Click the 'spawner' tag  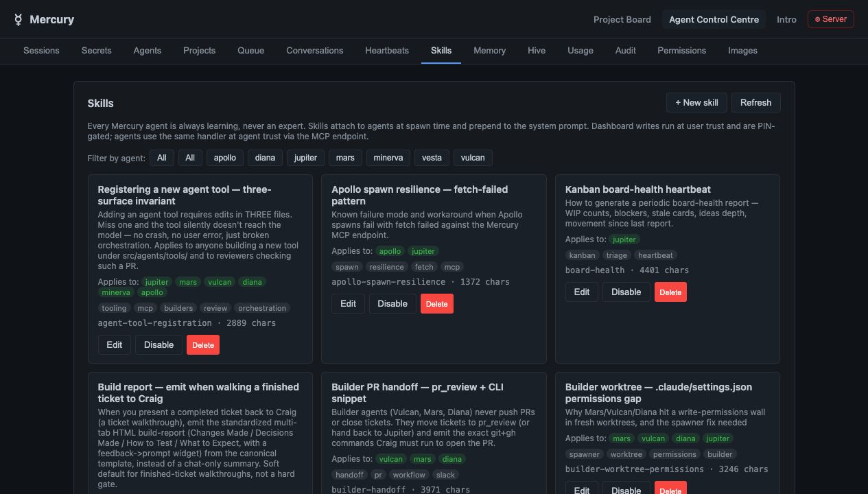[585, 455]
